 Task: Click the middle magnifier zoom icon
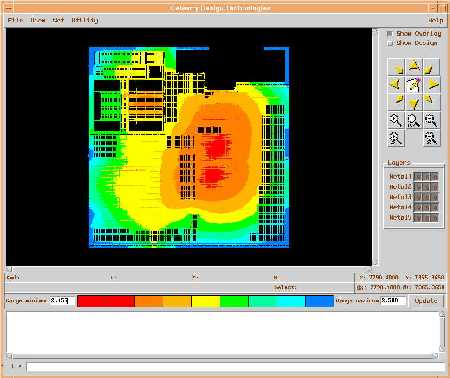[x=414, y=120]
